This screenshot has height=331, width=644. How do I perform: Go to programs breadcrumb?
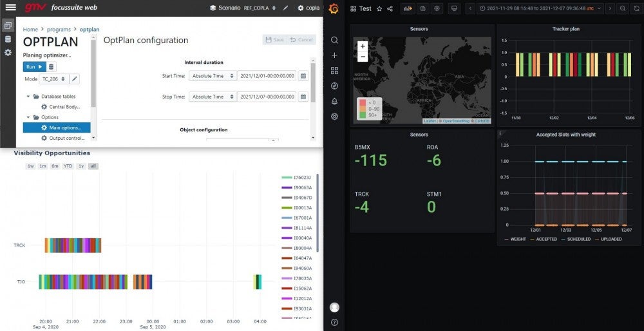pos(59,30)
